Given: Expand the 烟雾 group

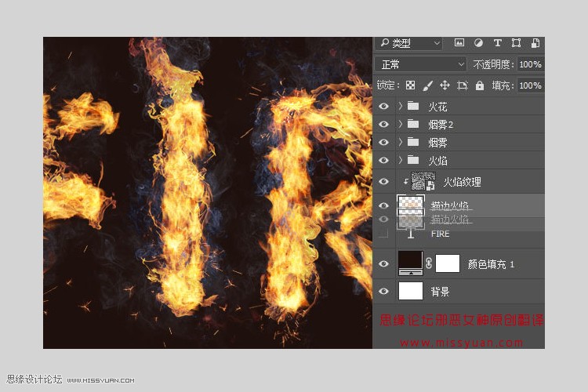Looking at the screenshot, I should point(401,142).
